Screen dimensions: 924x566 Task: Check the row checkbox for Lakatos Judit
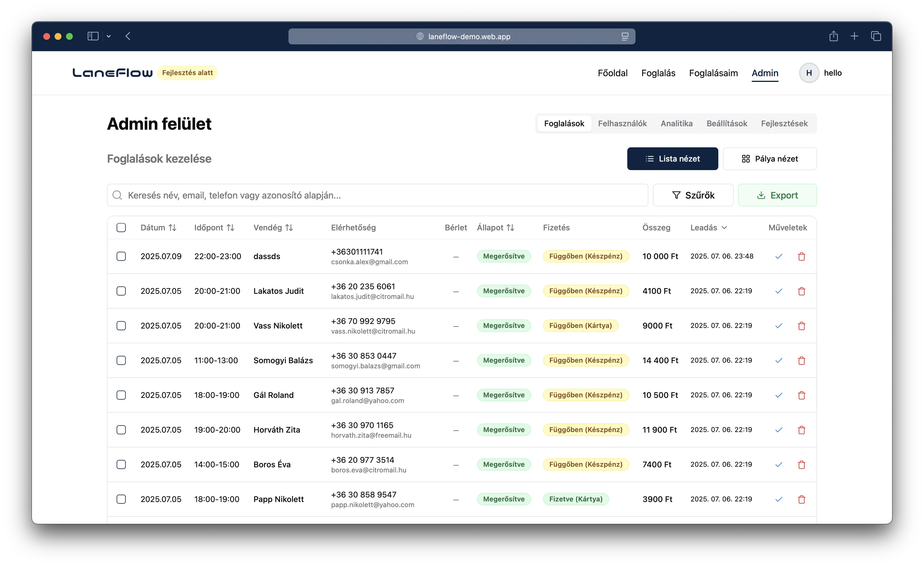pos(121,291)
